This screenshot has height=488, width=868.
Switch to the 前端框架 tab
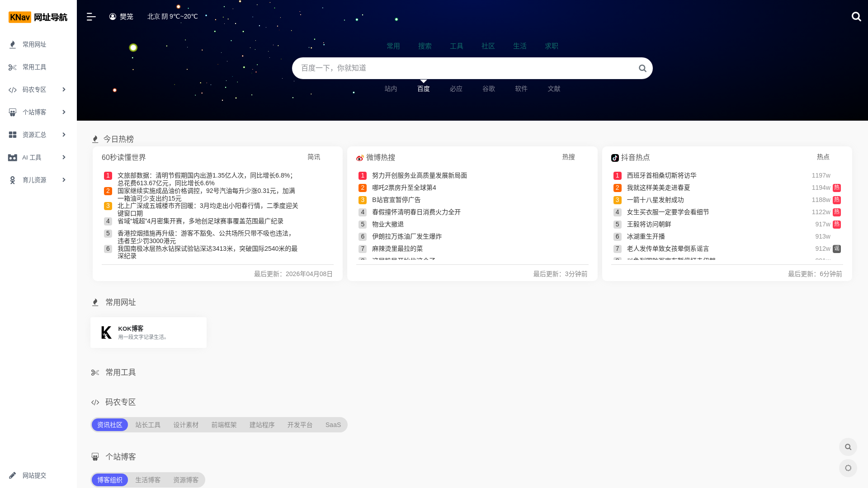click(224, 425)
